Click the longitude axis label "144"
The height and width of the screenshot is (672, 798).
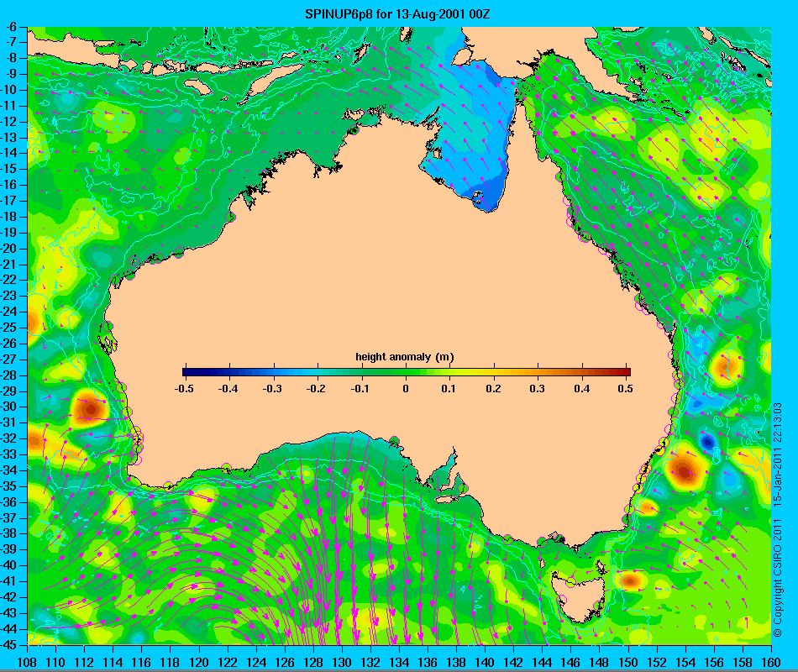pos(542,662)
